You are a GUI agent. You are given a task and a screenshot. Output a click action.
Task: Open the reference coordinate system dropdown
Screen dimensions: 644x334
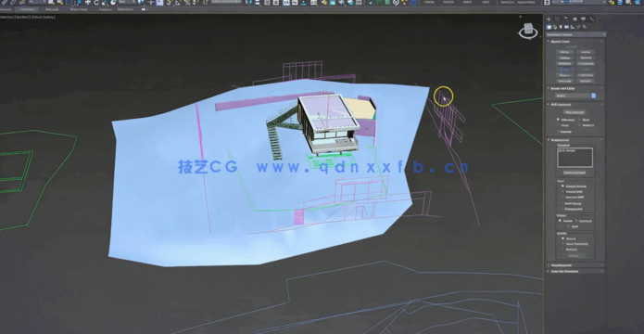click(x=127, y=3)
